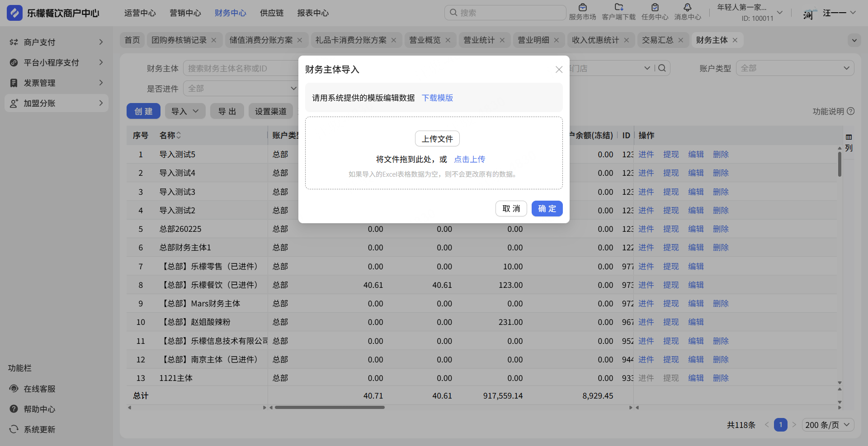Expand the 账户类型 dropdown
868x446 pixels.
[795, 68]
